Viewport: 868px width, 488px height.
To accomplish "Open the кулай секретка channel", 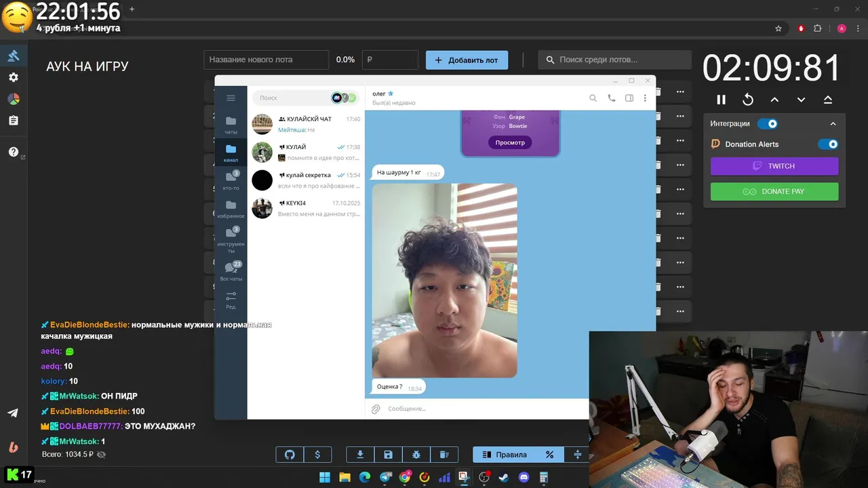I will coord(306,180).
